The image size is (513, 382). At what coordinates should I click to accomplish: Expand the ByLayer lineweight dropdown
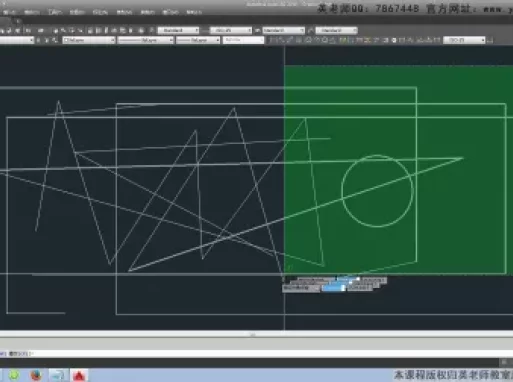pos(198,40)
